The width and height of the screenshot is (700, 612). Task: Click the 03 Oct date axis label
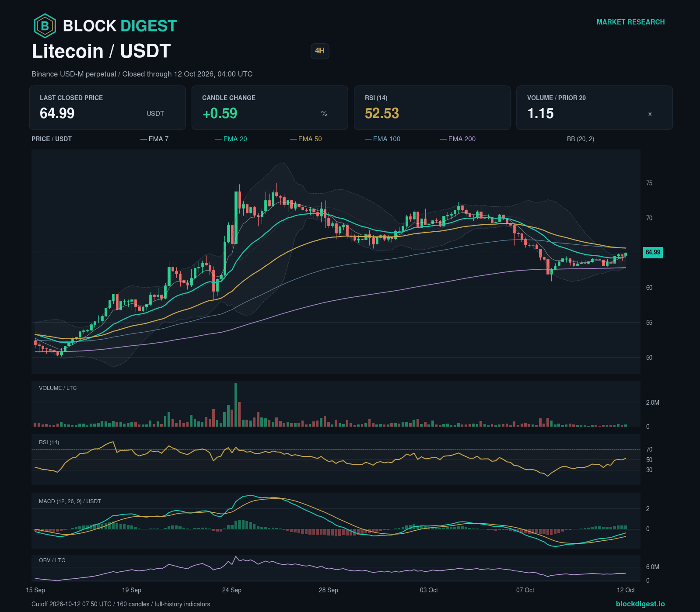[429, 590]
